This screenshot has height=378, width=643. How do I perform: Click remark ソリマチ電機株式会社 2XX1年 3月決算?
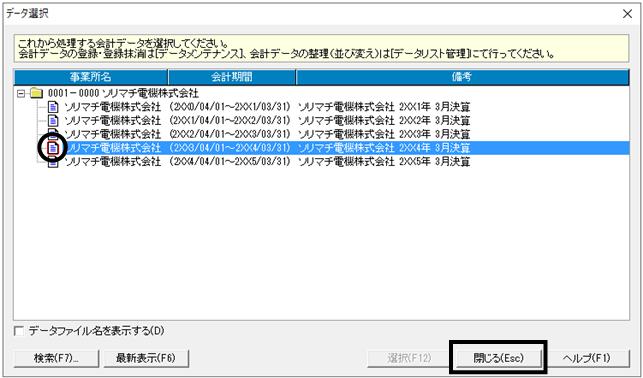click(384, 107)
